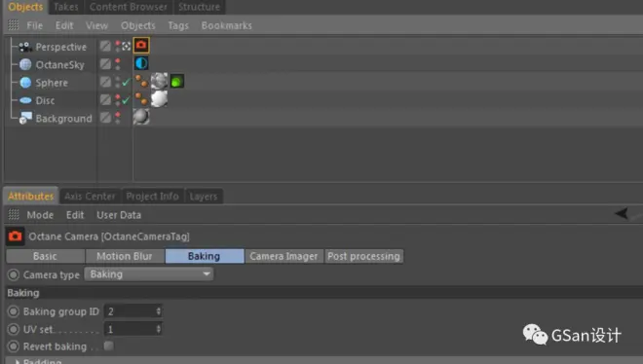Click the back arrow in Attributes panel

(622, 213)
